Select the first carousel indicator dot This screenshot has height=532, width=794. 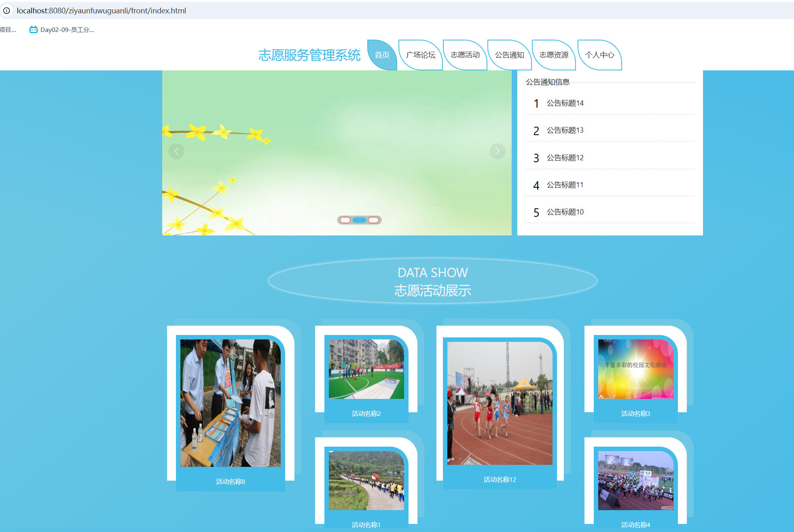tap(345, 220)
